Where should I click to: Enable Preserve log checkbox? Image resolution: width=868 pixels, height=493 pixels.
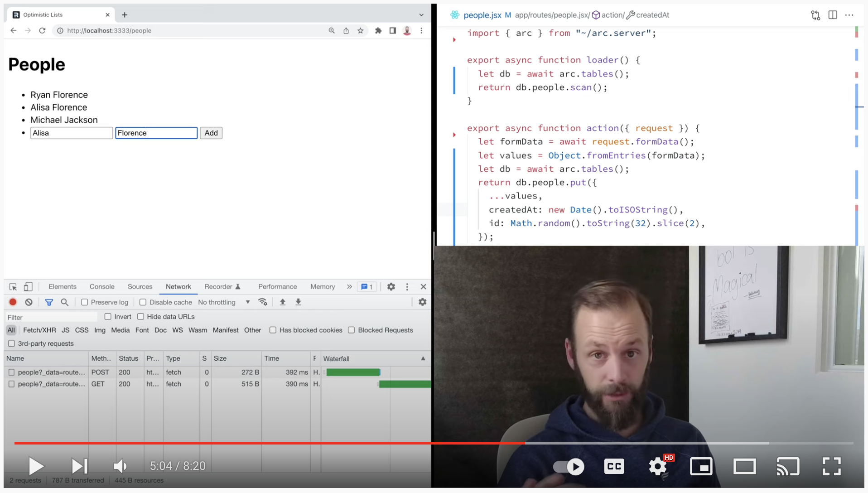(84, 302)
